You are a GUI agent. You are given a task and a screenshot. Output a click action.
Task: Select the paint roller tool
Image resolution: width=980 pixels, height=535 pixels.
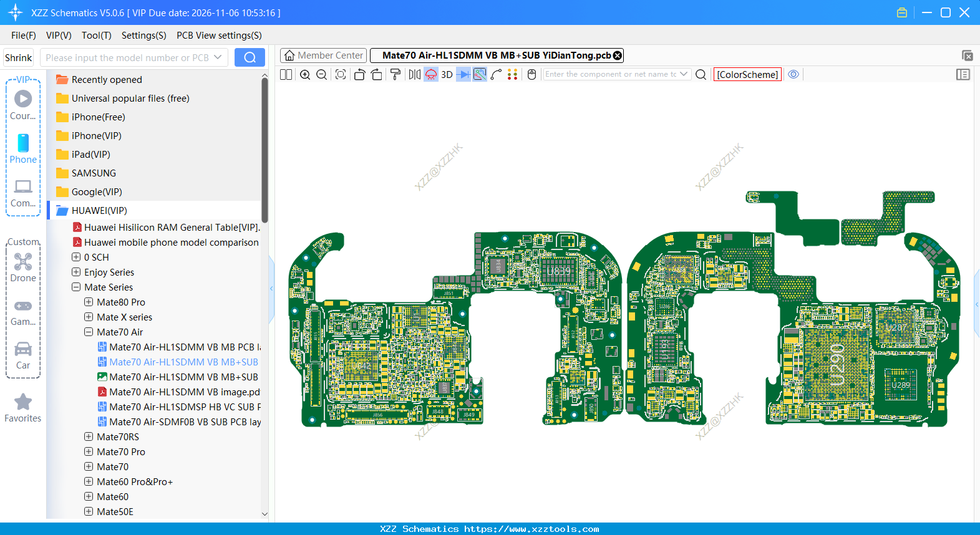[x=395, y=75]
